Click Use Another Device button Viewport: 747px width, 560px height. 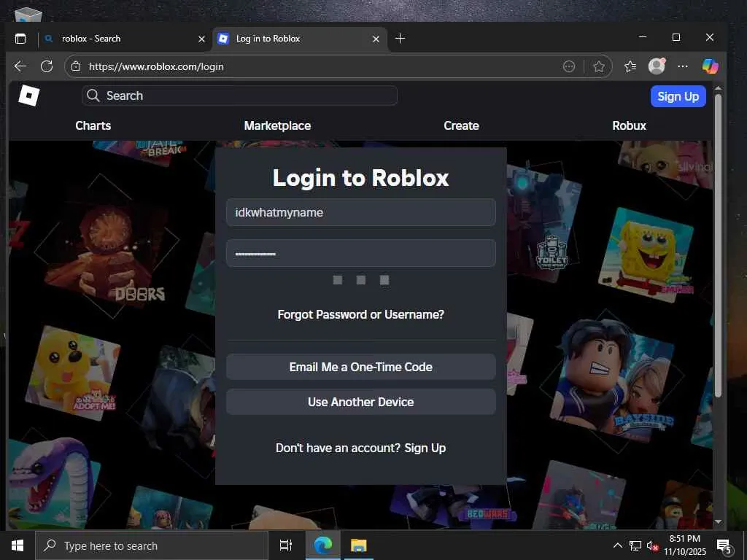(x=360, y=402)
